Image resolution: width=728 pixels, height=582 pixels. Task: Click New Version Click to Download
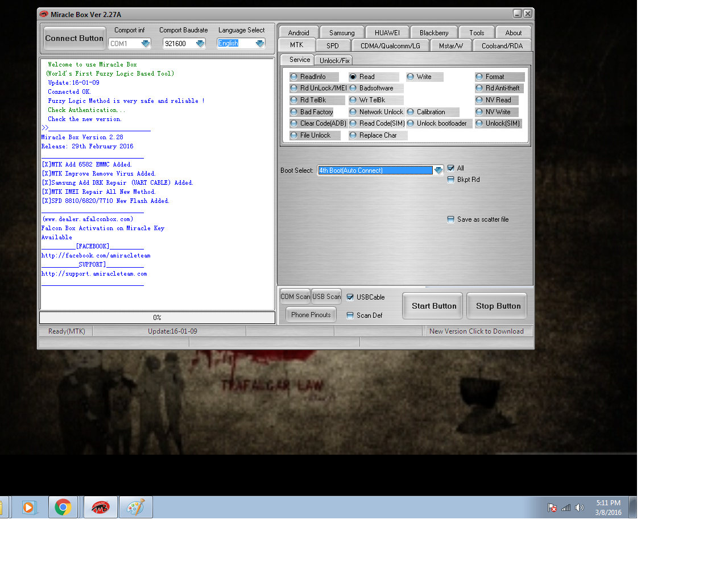tap(477, 331)
